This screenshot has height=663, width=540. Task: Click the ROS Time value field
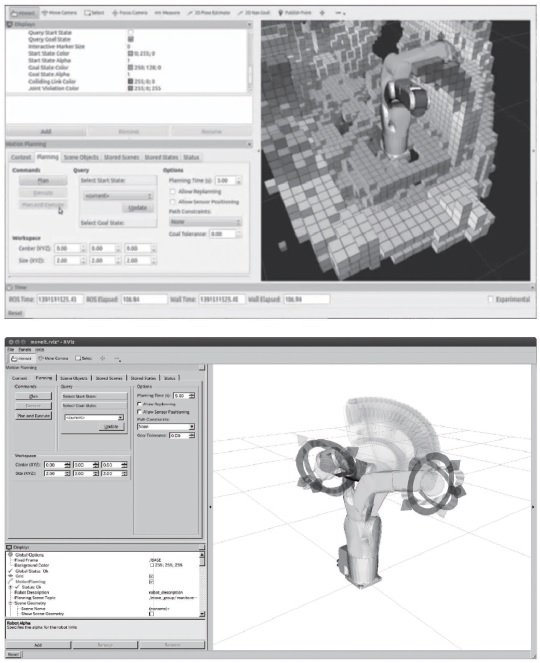60,299
